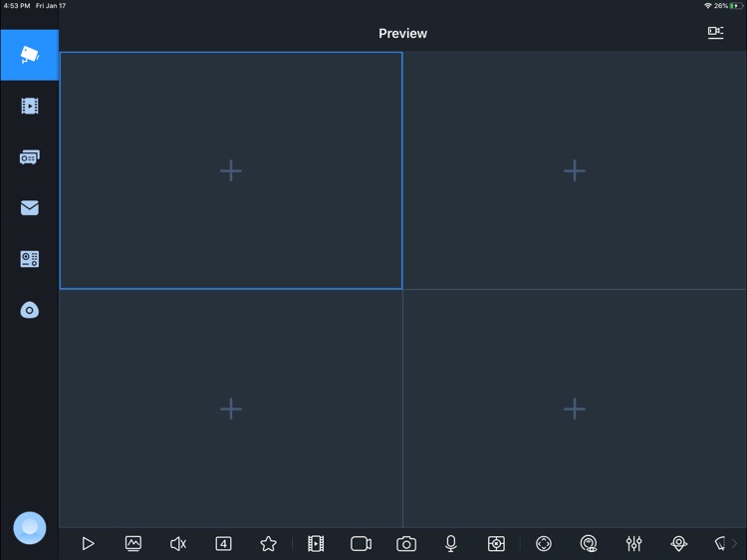Image resolution: width=747 pixels, height=560 pixels.
Task: Tap the user profile avatar
Action: 30,527
